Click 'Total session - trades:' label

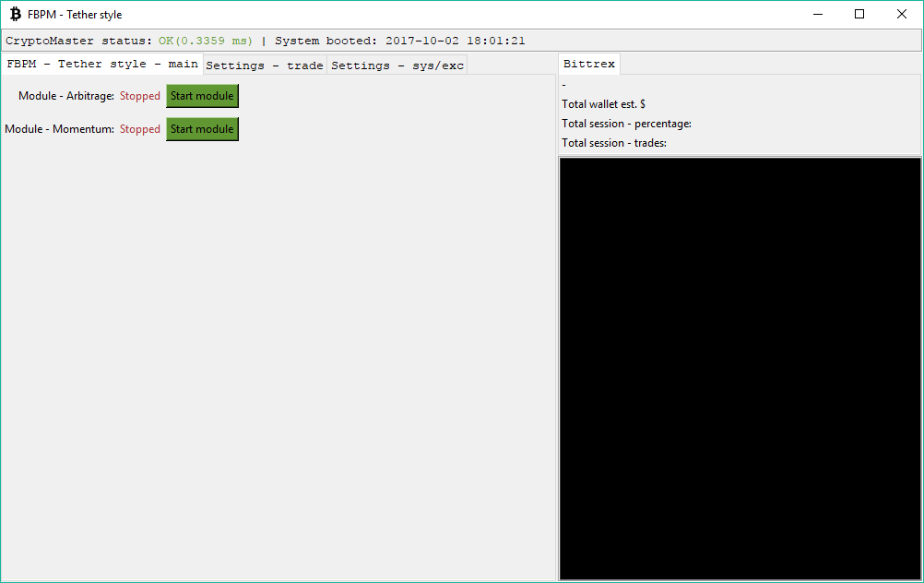[x=614, y=143]
